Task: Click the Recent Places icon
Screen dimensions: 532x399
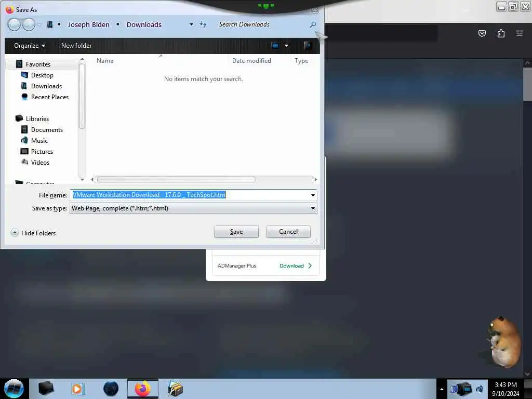Action: point(24,97)
